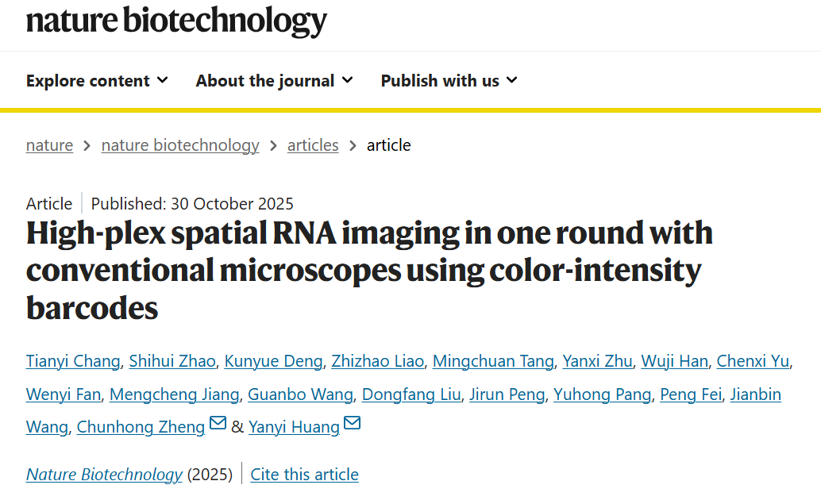Click Yanyi Huang author link

coord(295,427)
